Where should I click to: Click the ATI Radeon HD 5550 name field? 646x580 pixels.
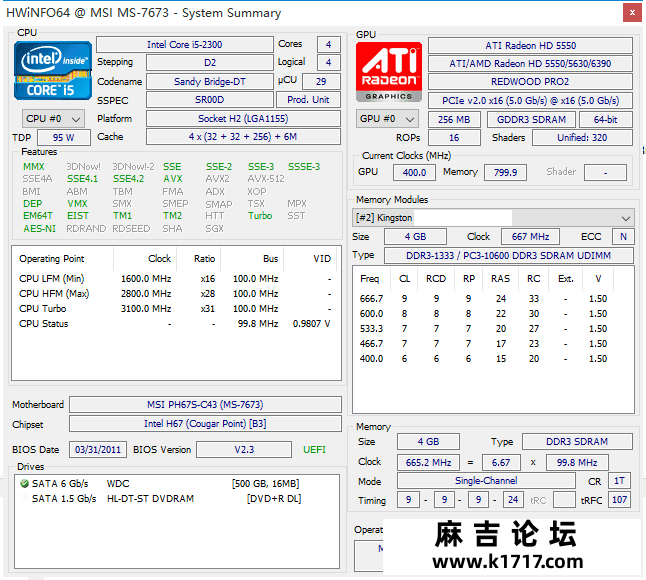(x=530, y=45)
